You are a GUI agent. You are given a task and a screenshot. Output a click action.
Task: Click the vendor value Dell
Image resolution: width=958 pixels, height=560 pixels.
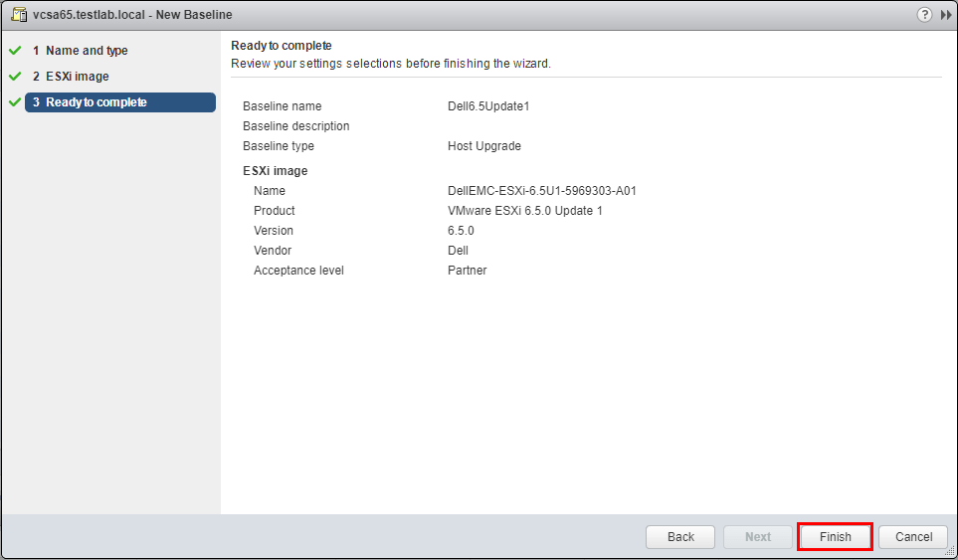coord(458,251)
